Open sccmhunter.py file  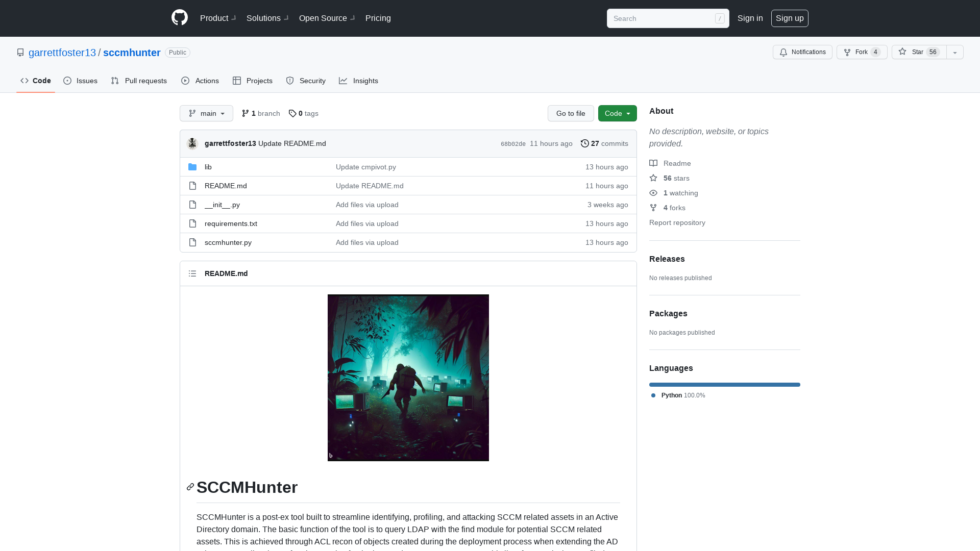pos(228,242)
